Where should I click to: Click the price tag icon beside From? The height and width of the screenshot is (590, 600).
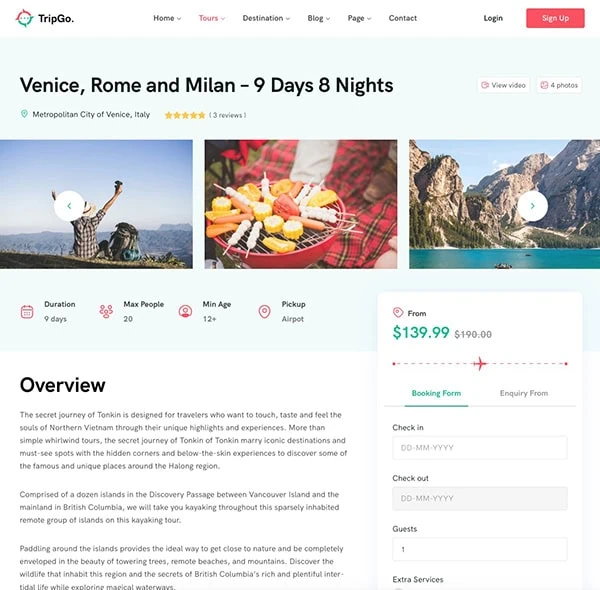tap(398, 313)
